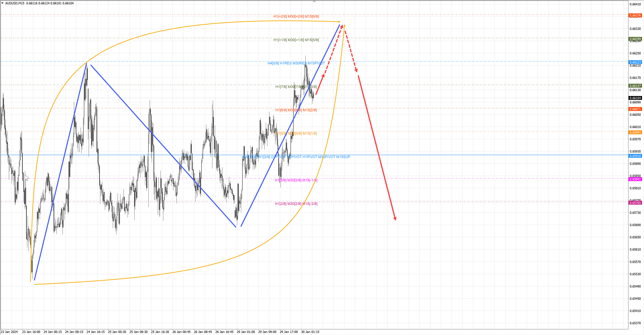Click the dropdown triangle beside AUDUSD,M15
Viewport: 644px width, 335px height.
(x=3, y=3)
